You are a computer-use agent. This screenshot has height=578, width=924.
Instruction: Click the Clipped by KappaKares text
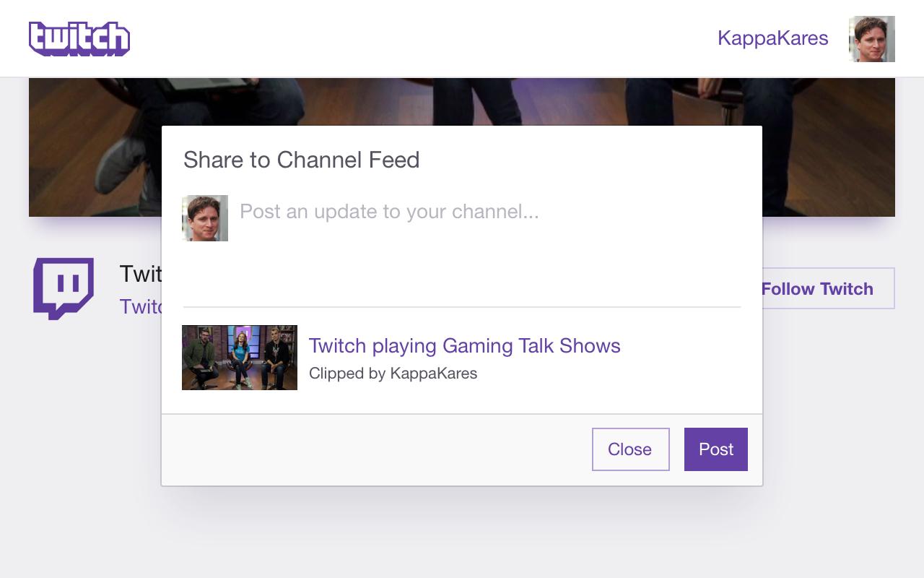[393, 374]
